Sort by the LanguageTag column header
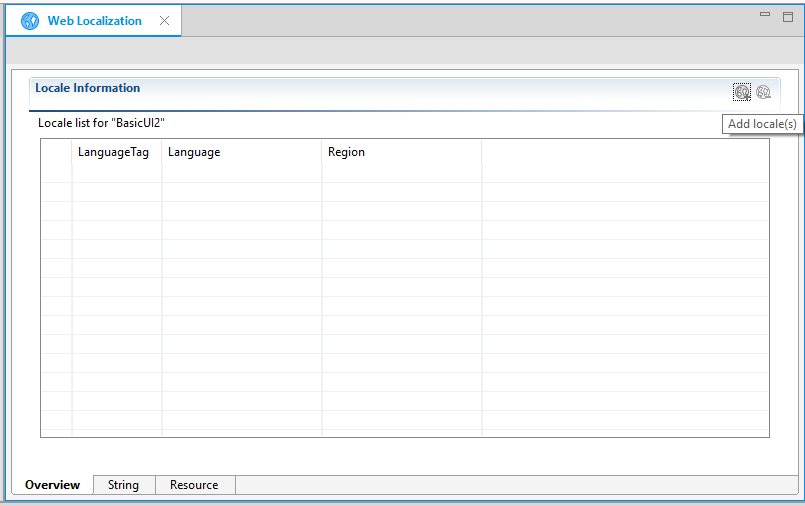Screen dimensions: 805x506 pyautogui.click(x=113, y=152)
